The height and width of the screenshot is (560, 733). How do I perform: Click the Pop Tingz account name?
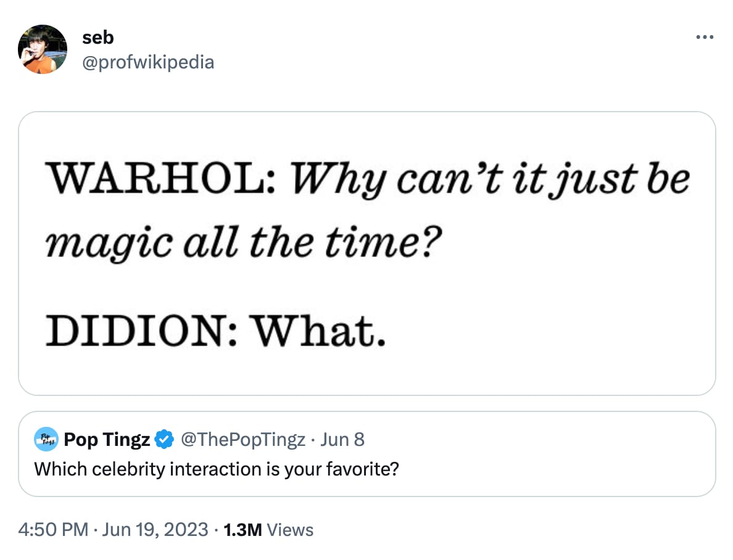(x=107, y=440)
